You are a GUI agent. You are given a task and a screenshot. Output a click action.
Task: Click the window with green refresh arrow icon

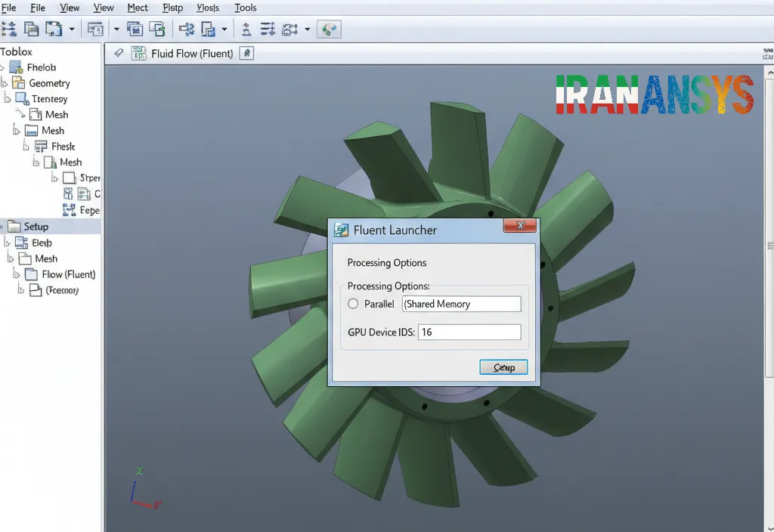click(157, 29)
